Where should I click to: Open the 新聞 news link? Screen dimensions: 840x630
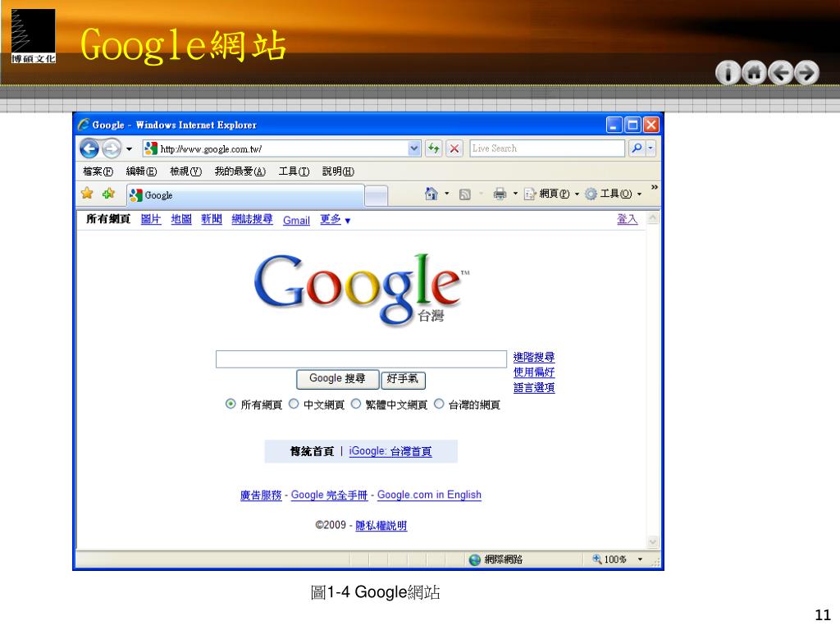[212, 219]
